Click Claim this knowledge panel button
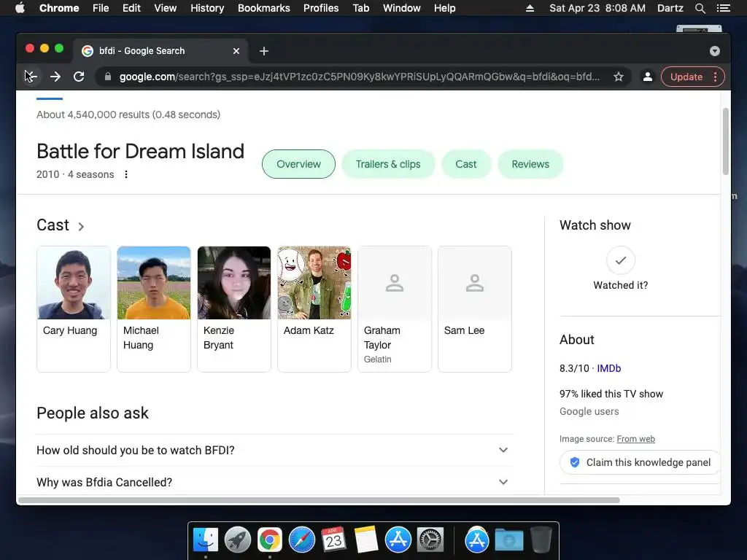Viewport: 747px width, 560px height. 640,462
